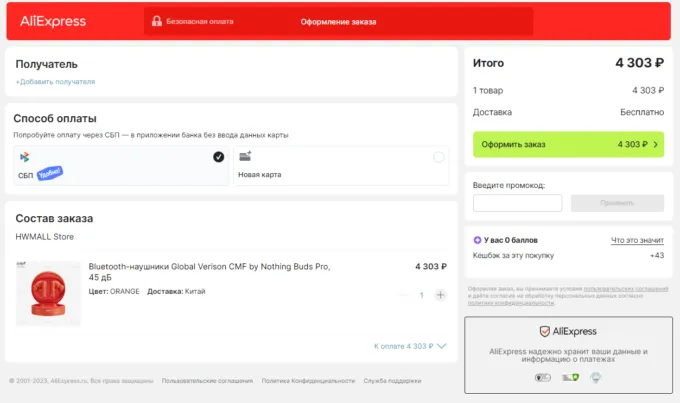Expand the К оплате 4 303 ₽ summary
Viewport: 680px width, 403px height.
(409, 346)
